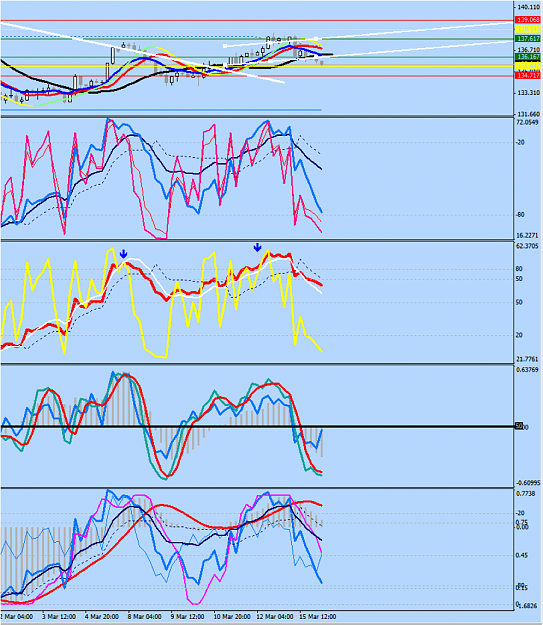This screenshot has height=625, width=543.
Task: Click the black 50 level marker on oscillator
Action: tap(519, 426)
